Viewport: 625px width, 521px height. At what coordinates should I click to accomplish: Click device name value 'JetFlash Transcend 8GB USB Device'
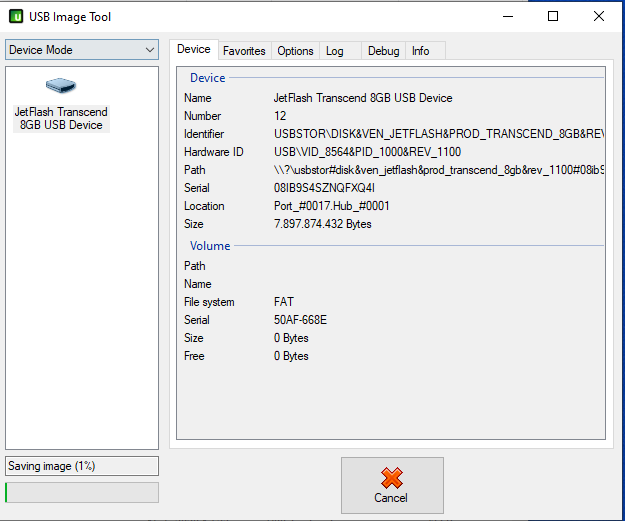click(x=363, y=98)
